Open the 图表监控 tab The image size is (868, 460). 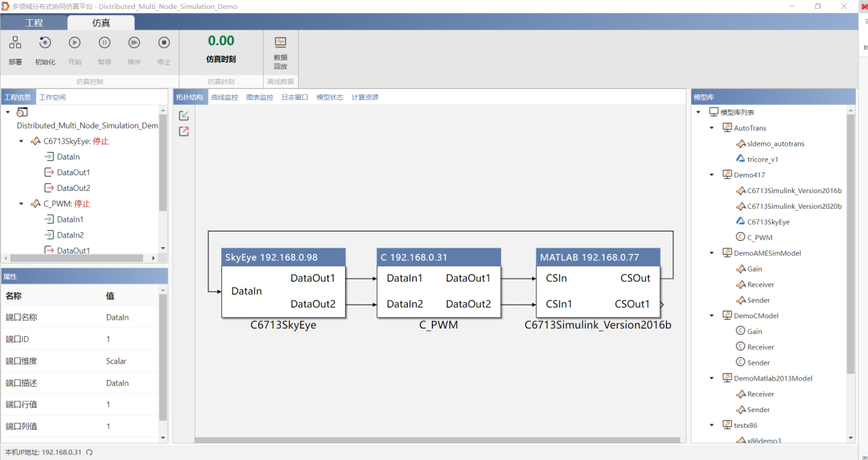point(260,97)
